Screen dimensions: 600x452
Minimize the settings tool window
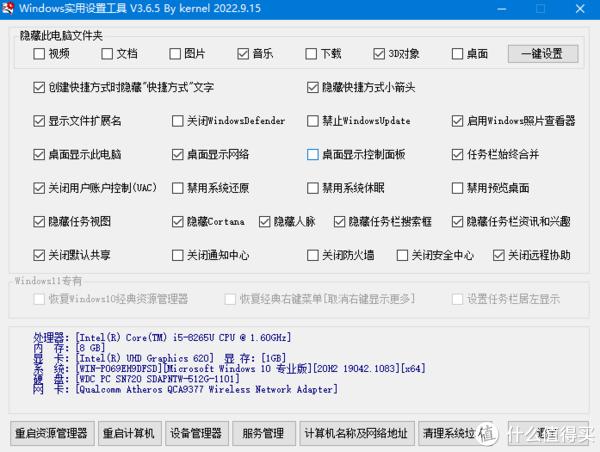pyautogui.click(x=502, y=8)
